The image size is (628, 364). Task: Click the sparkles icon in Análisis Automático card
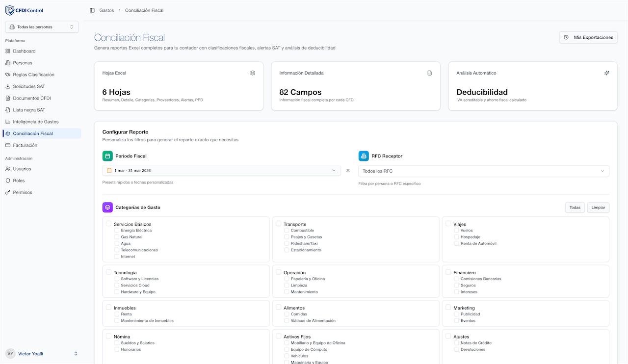click(607, 73)
